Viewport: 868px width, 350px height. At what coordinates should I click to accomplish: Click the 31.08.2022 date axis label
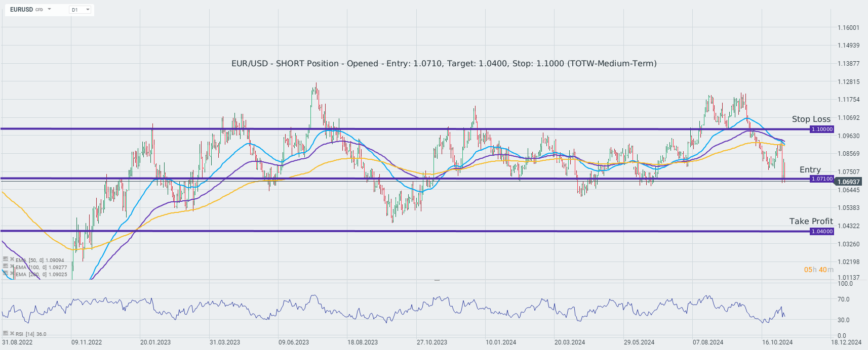click(x=17, y=342)
